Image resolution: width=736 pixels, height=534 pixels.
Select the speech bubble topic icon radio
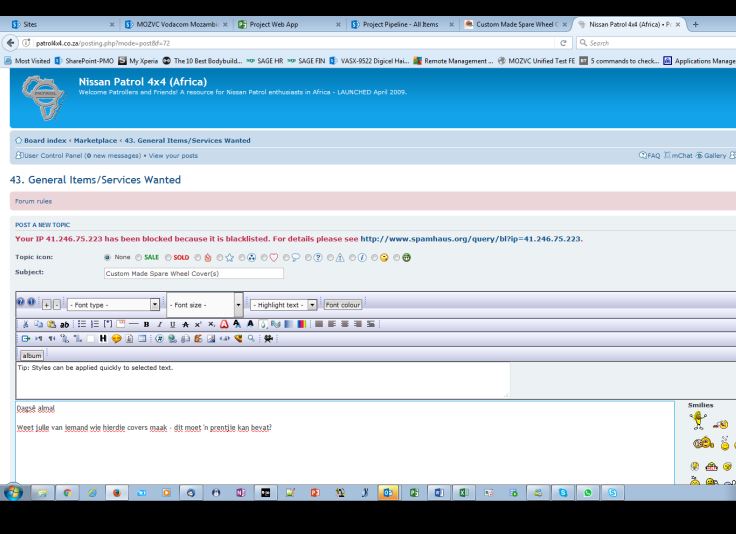[x=286, y=257]
